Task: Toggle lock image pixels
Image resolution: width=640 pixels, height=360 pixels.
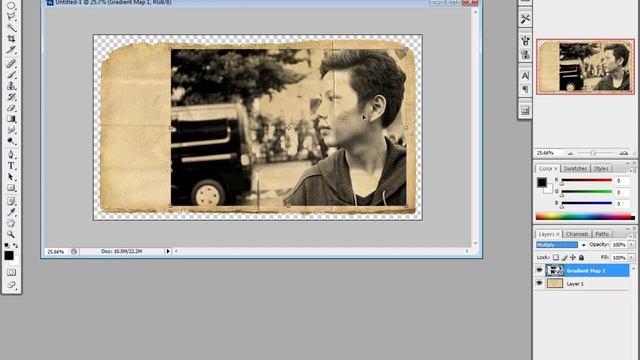Action: [564, 258]
